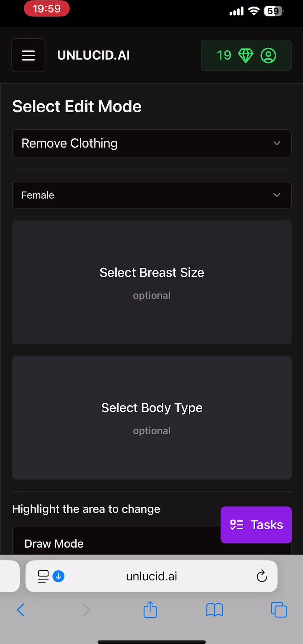Expand the Select Body Type panel
Image resolution: width=303 pixels, height=644 pixels.
[x=152, y=418]
